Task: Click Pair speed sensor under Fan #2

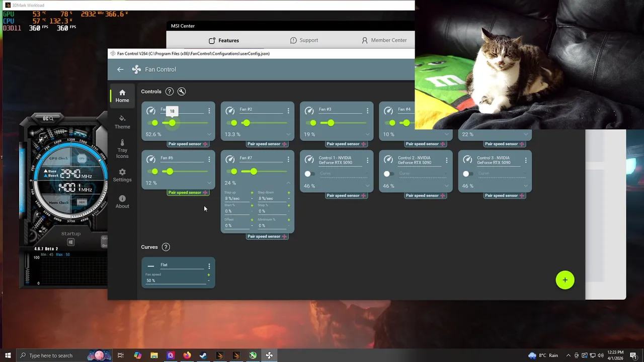Action: [267, 144]
